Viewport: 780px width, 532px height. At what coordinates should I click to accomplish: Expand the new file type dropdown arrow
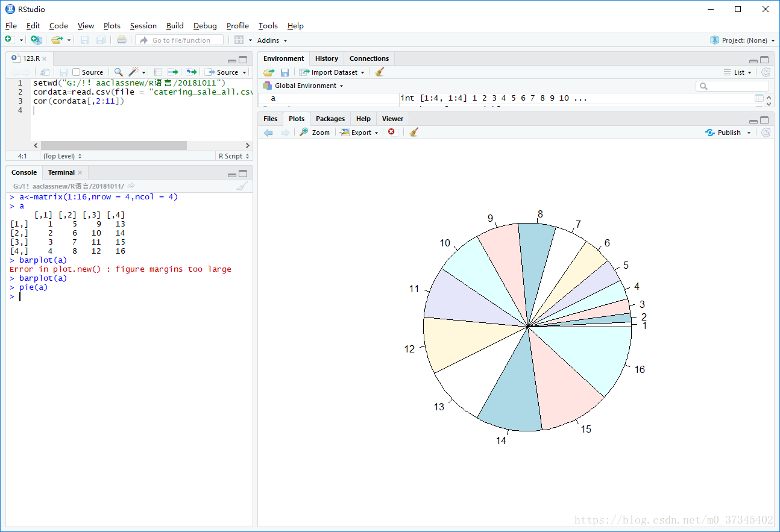point(21,40)
